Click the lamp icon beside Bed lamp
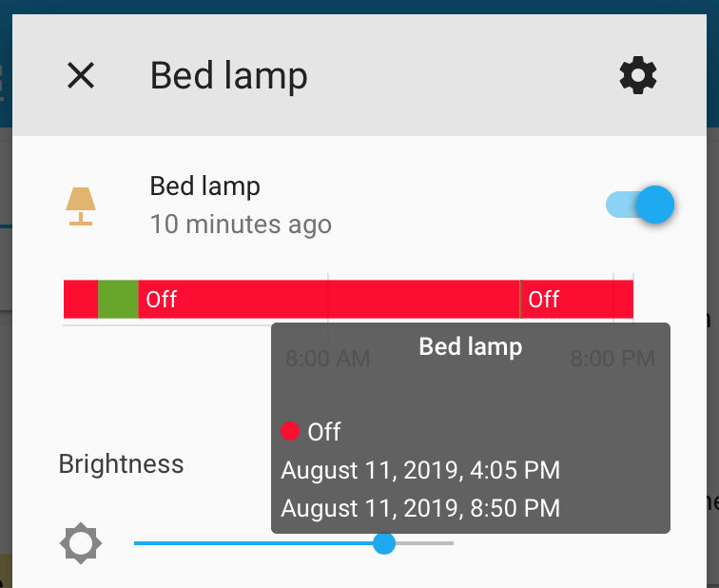Screen dimensions: 719x588 pyautogui.click(x=81, y=206)
